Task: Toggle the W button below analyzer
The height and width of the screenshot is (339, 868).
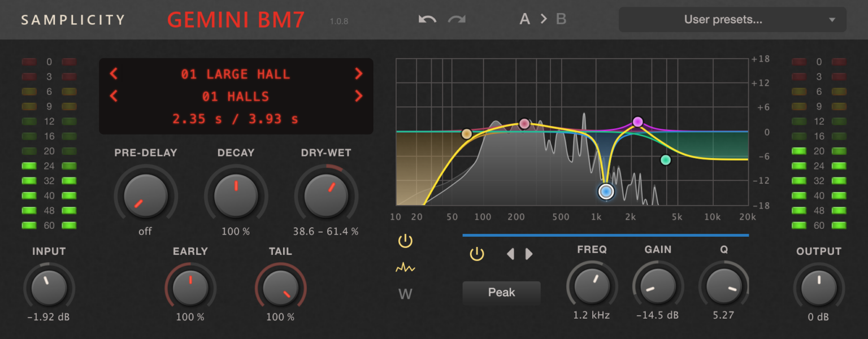Action: (x=405, y=294)
